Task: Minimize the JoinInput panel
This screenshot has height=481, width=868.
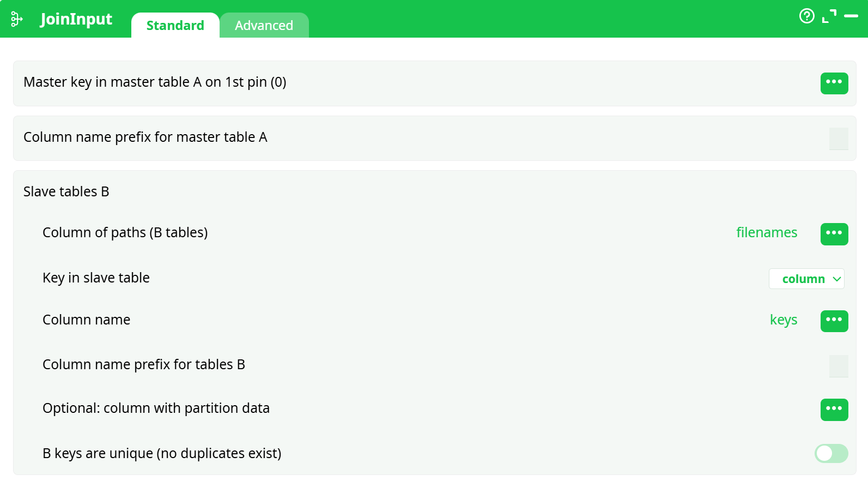Action: click(851, 16)
